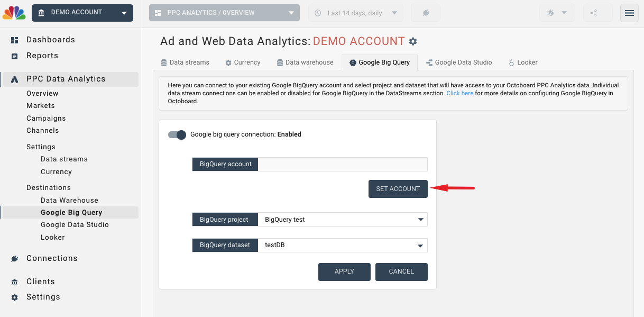Click the Octoboard logo icon
Viewport: 644px width, 317px height.
click(x=14, y=13)
